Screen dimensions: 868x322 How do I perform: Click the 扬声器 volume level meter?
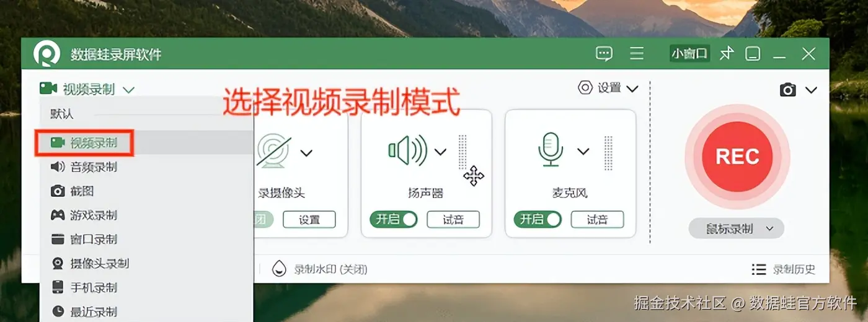tap(463, 152)
